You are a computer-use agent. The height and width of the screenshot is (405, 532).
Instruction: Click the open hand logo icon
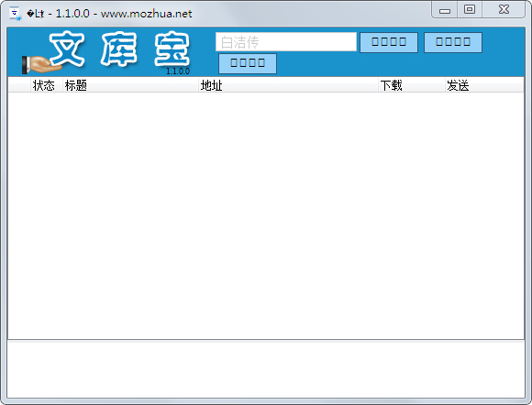pos(40,64)
